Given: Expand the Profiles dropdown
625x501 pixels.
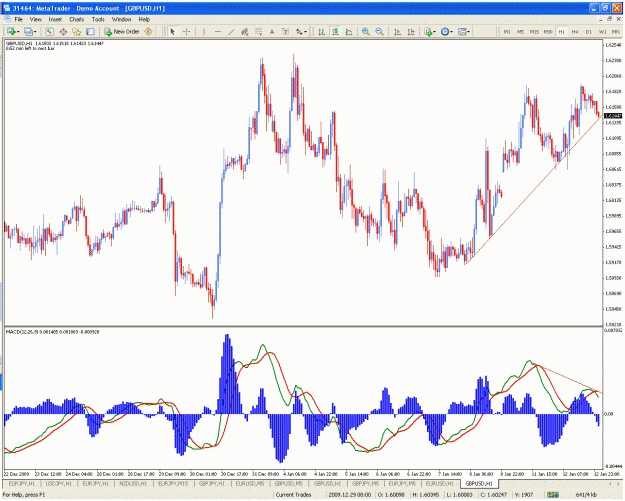Looking at the screenshot, I should point(35,32).
